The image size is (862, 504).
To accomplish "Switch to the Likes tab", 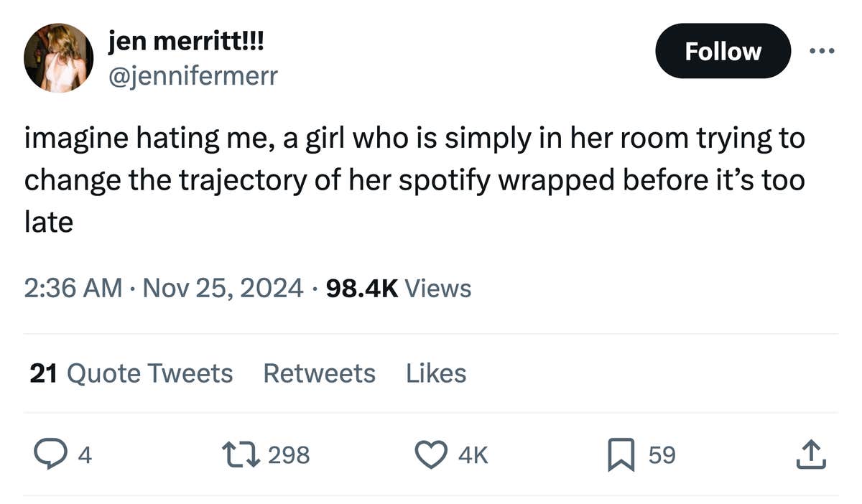I will [x=435, y=373].
